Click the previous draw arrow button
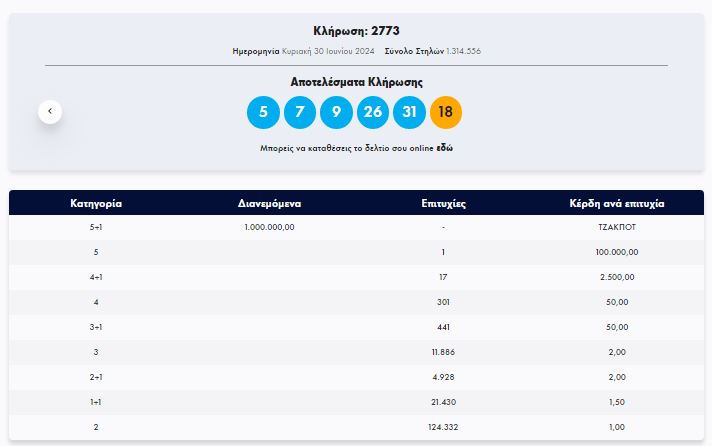This screenshot has width=712, height=446. (x=50, y=111)
